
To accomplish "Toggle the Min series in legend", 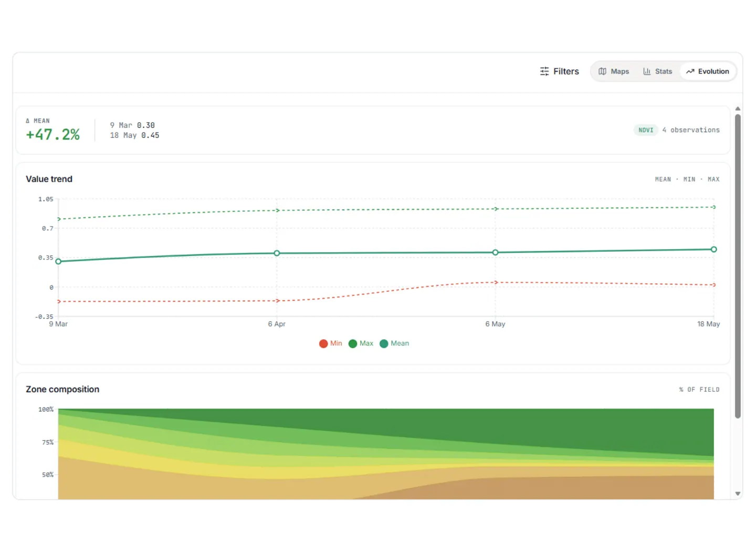I will click(x=331, y=344).
